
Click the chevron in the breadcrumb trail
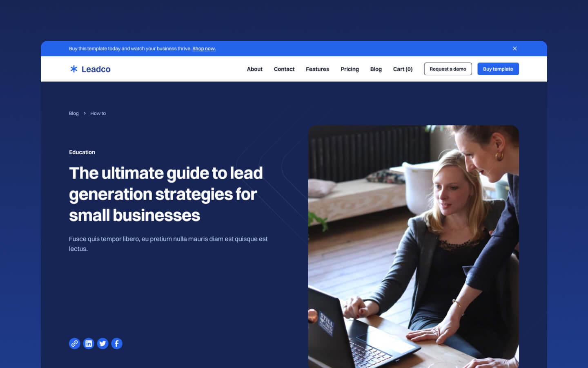(x=84, y=113)
